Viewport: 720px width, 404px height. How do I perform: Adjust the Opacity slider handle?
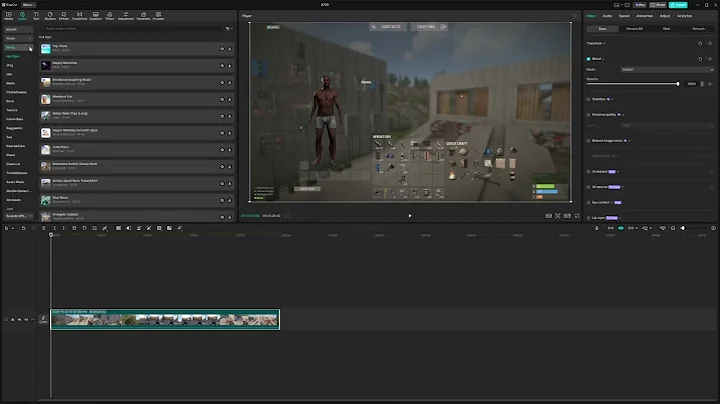678,84
